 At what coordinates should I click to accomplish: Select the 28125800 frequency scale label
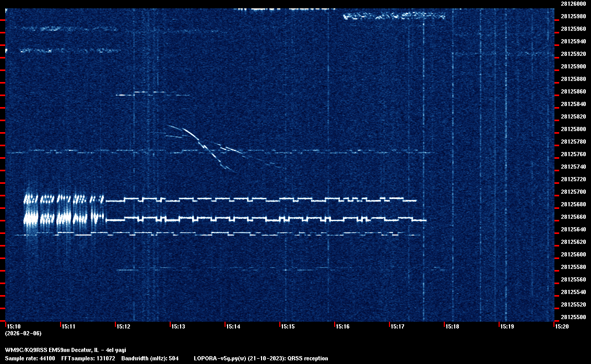(573, 129)
